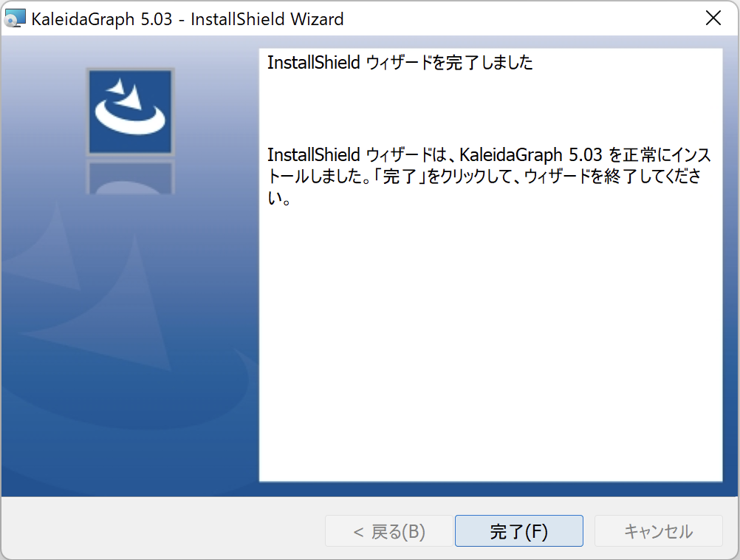740x560 pixels.
Task: Click the blue InstallShield logo
Action: coord(130,111)
